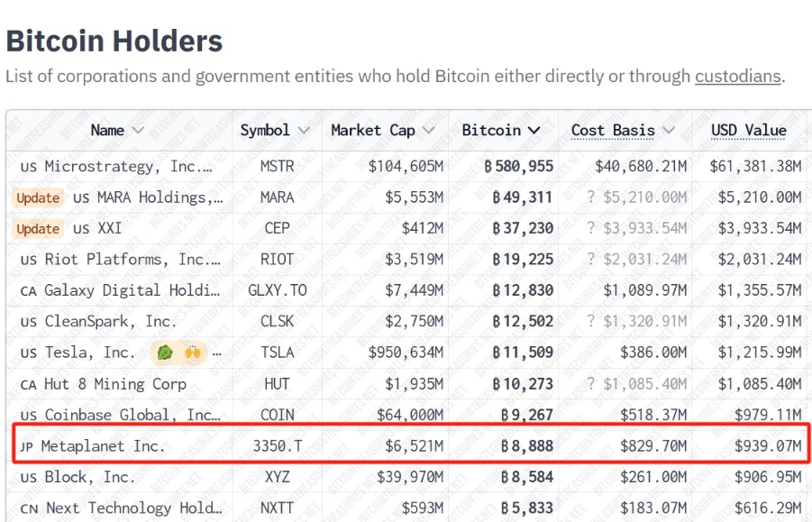812x522 pixels.
Task: Click the Galaxy Digital Holdings name
Action: pos(132,290)
